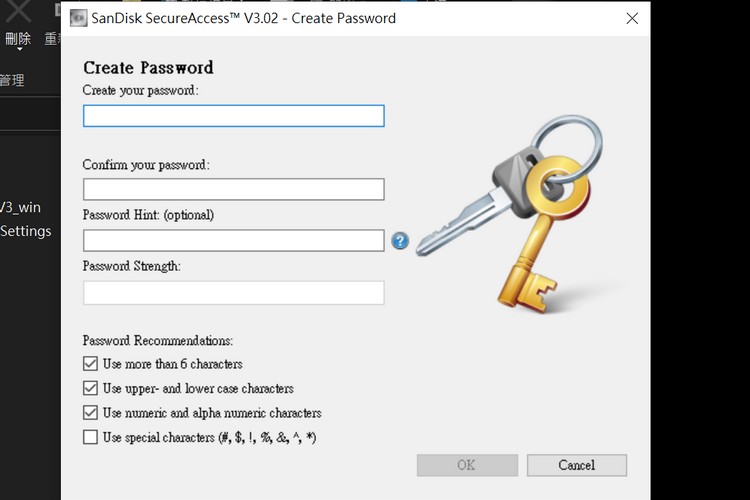Select the Password Hint optional field
The height and width of the screenshot is (500, 750).
(x=233, y=240)
